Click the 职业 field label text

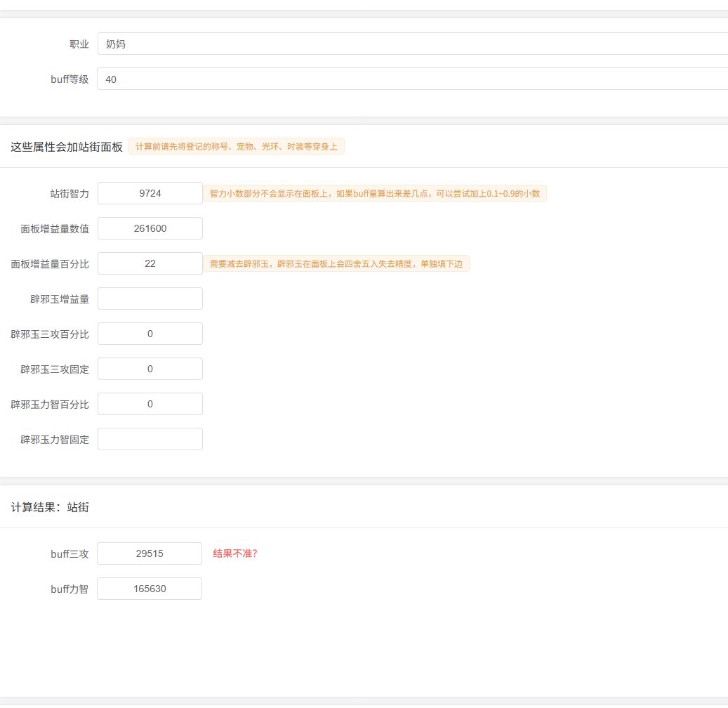point(79,44)
